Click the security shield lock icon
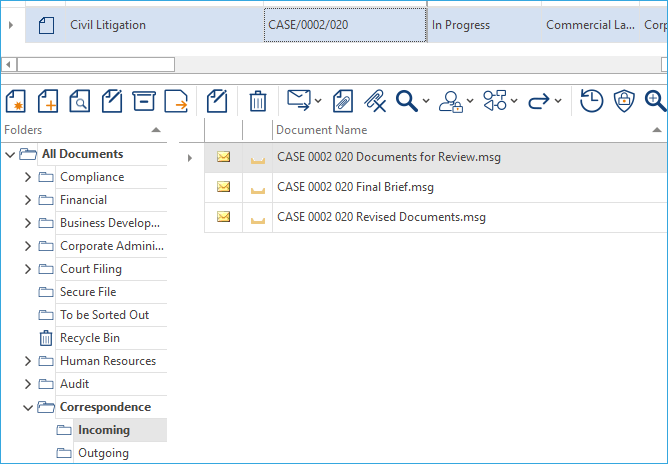Viewport: 668px width, 464px height. coord(624,101)
